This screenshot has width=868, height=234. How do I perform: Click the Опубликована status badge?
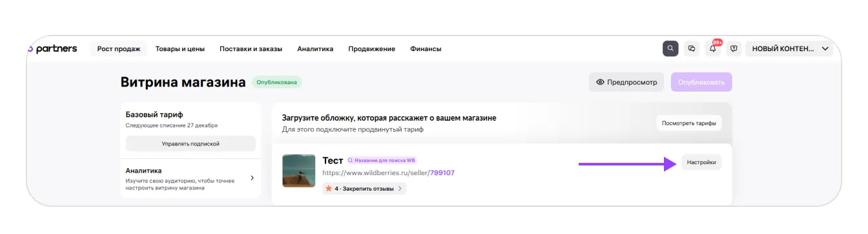click(278, 82)
